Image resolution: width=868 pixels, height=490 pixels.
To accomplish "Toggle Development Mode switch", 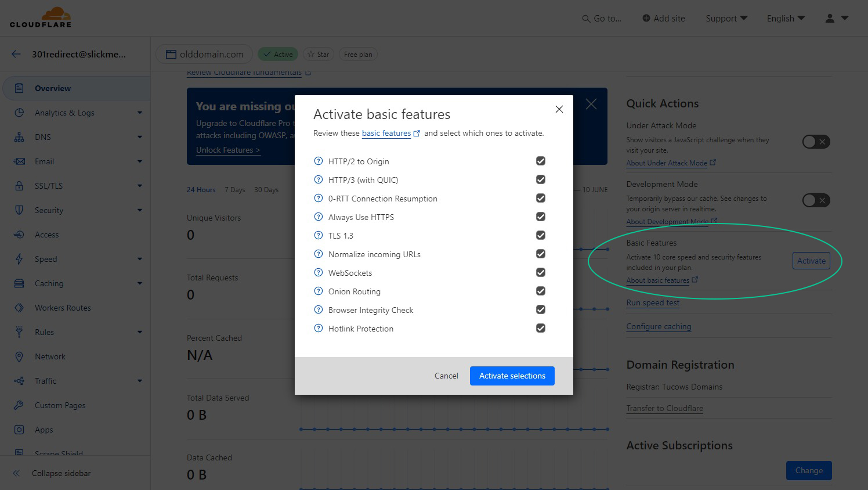I will 816,200.
